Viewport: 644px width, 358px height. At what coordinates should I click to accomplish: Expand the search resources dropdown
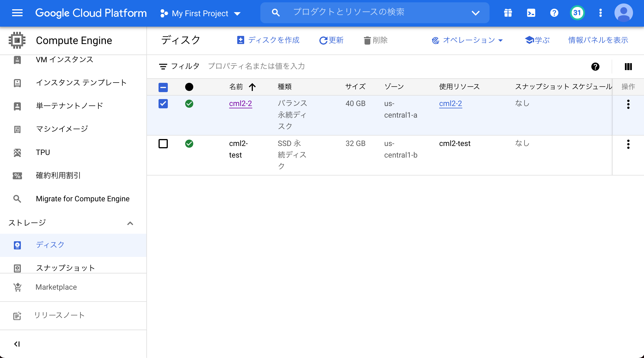(475, 13)
